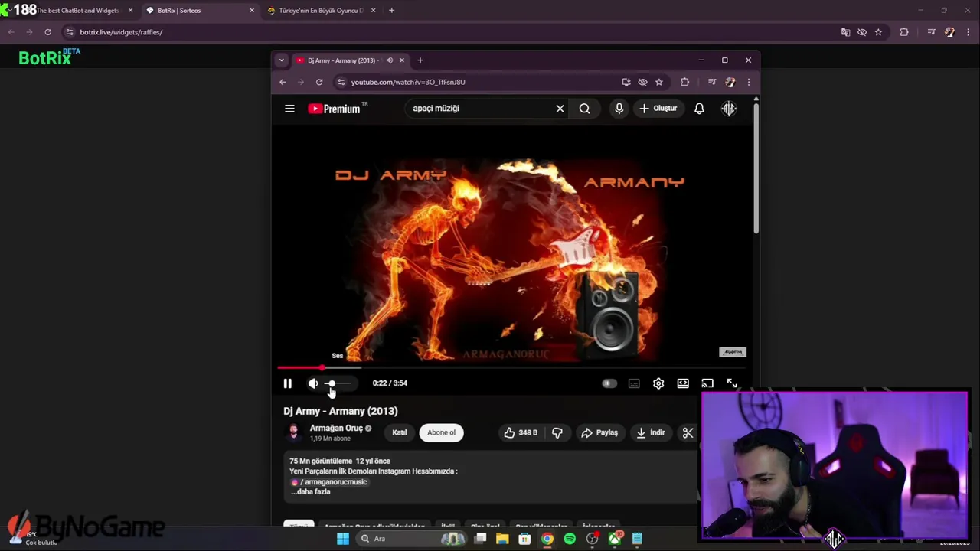The image size is (980, 551).
Task: Open YouTube notifications bell
Action: [x=699, y=109]
